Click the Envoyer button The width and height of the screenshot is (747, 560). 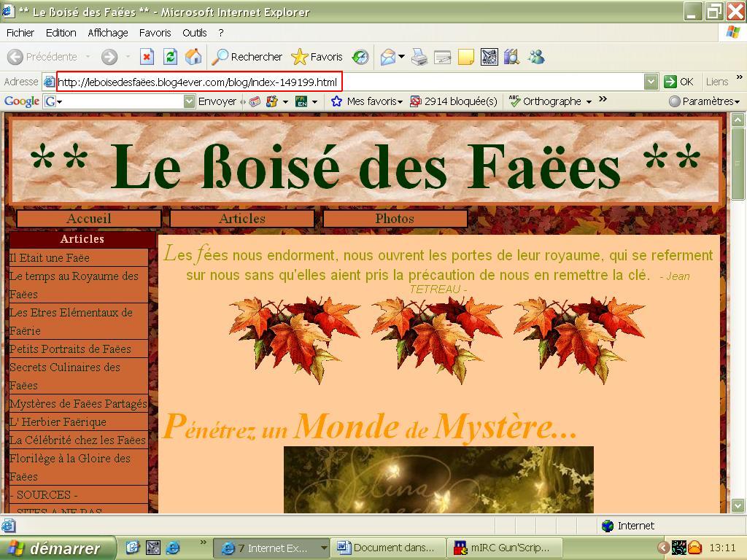point(217,101)
